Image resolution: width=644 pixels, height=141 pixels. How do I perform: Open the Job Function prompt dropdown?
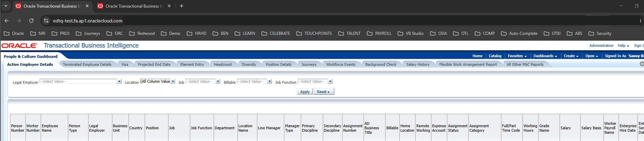pos(330,81)
